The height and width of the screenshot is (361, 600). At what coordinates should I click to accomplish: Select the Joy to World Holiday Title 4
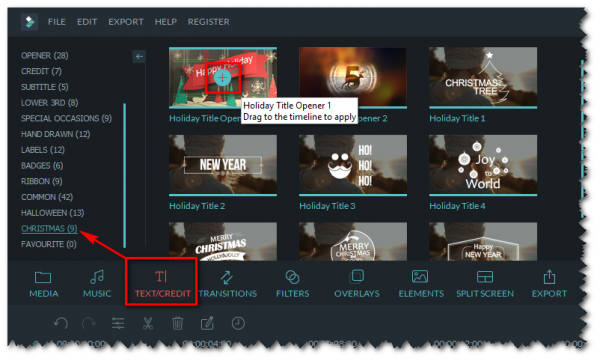483,165
